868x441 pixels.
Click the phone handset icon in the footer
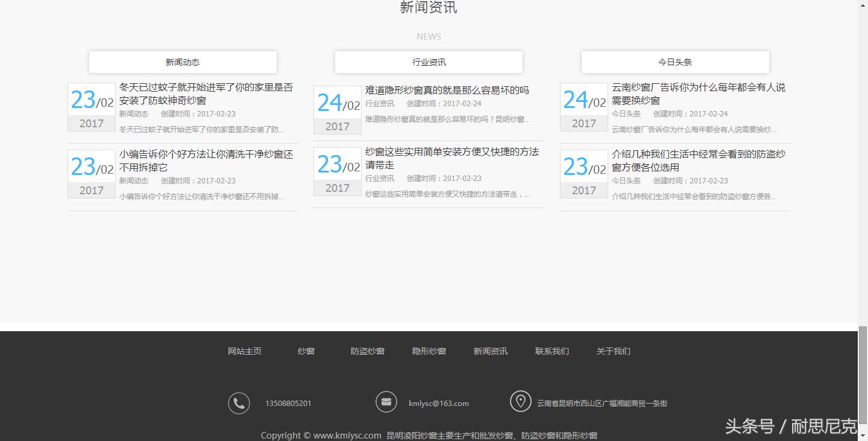[239, 402]
